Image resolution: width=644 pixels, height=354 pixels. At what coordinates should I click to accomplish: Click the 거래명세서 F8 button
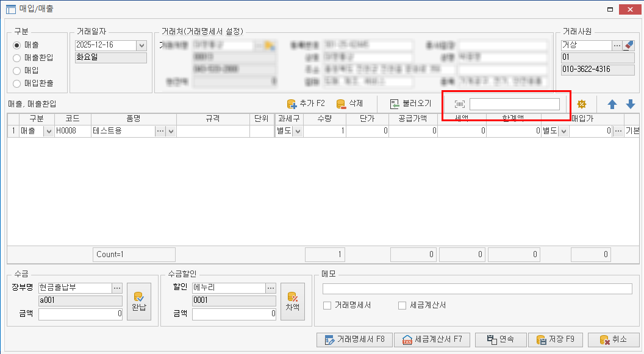(x=355, y=339)
